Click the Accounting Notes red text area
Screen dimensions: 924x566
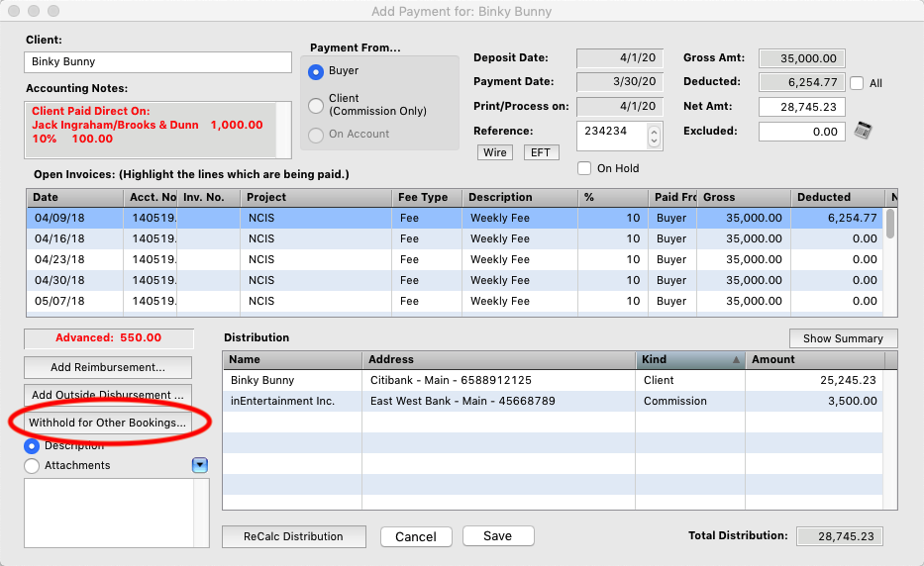tap(151, 130)
